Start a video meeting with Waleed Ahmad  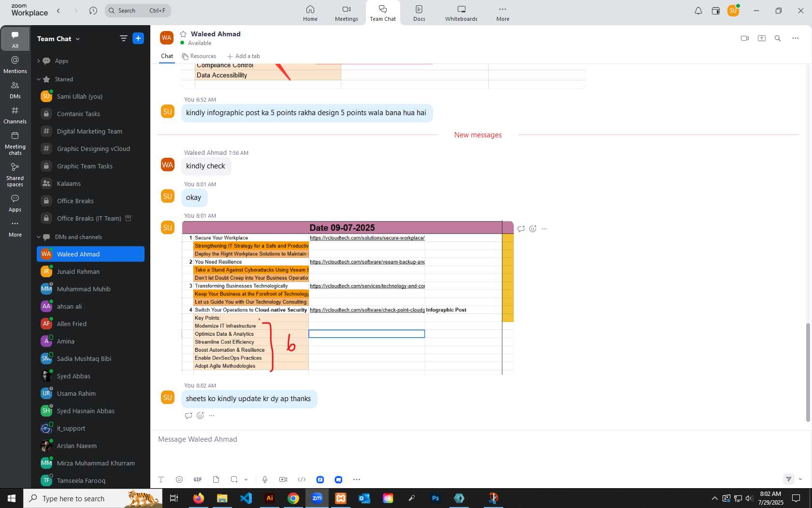745,38
